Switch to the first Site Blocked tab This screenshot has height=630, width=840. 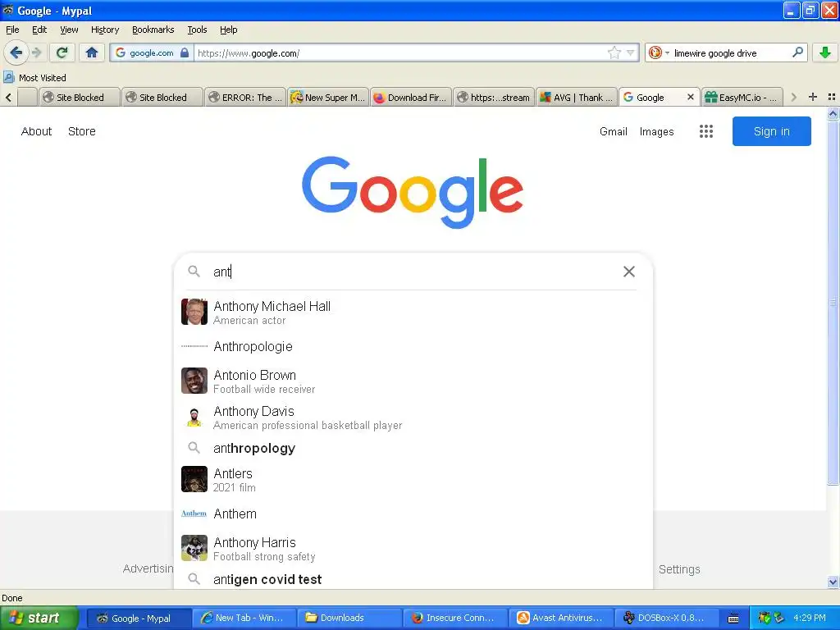tap(80, 97)
